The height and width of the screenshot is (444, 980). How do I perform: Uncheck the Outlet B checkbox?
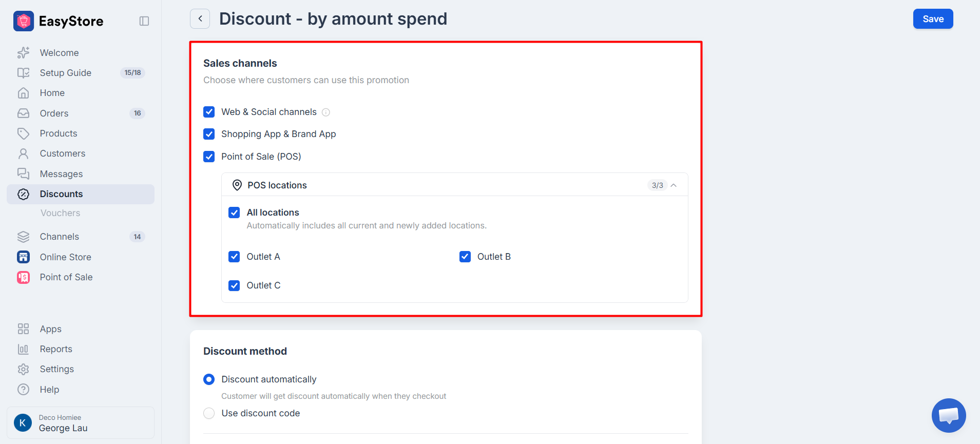click(x=465, y=257)
